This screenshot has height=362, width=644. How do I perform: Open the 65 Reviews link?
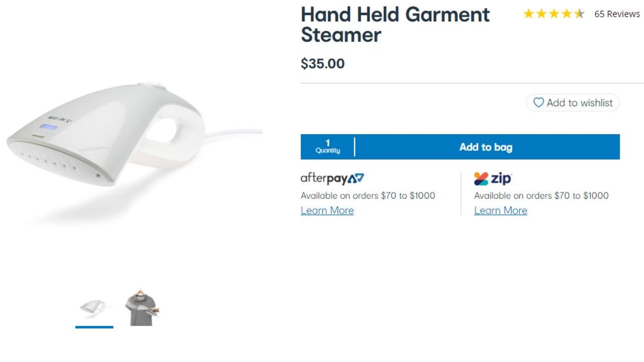coord(617,14)
